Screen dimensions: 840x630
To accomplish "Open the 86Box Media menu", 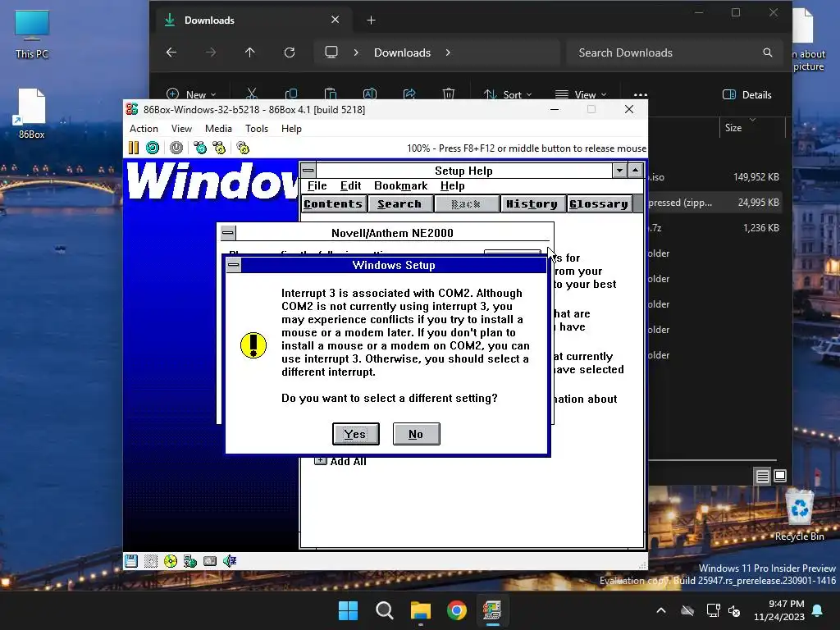I will [x=218, y=129].
